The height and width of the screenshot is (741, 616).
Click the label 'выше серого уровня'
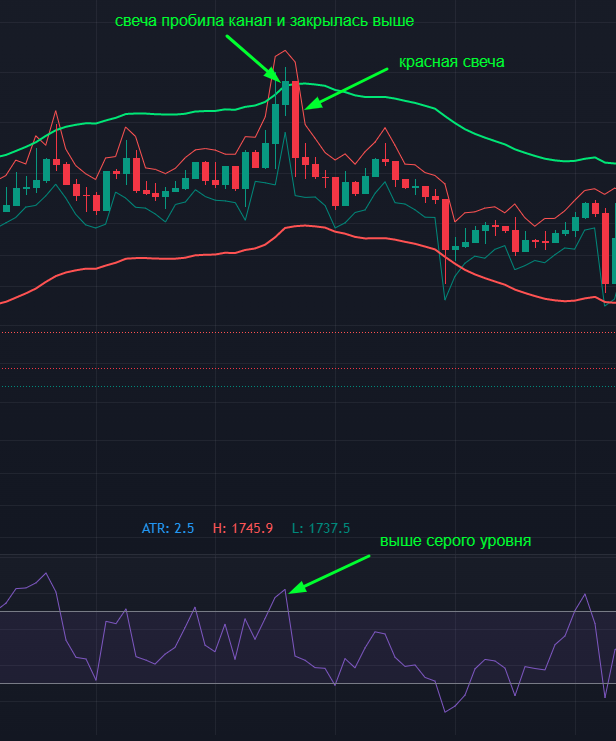455,541
